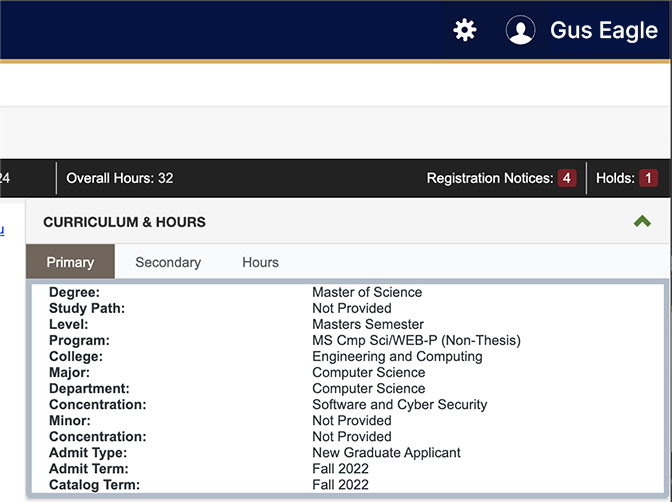This screenshot has height=502, width=672.
Task: Click the Masters Semester level value
Action: 368,324
